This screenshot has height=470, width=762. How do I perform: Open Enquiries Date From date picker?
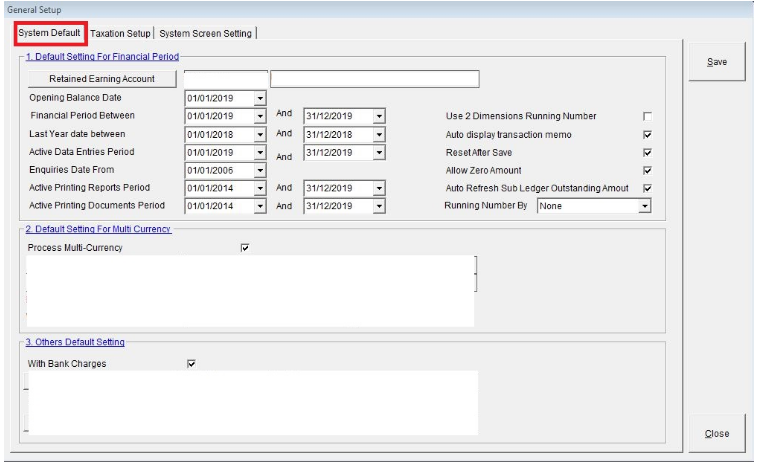[x=260, y=170]
